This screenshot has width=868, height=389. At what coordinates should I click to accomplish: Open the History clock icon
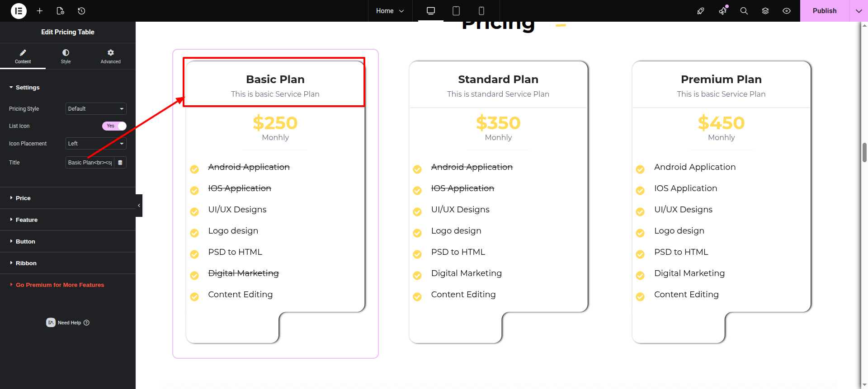pyautogui.click(x=81, y=11)
